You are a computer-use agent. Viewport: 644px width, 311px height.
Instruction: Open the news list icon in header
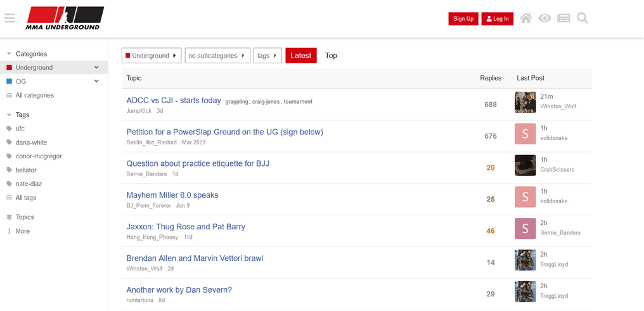pyautogui.click(x=563, y=18)
